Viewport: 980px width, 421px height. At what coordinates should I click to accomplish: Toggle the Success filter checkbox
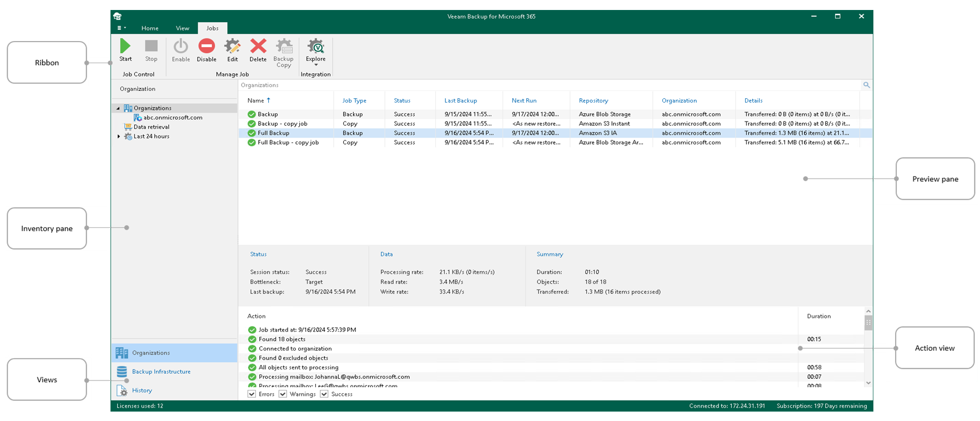tap(324, 394)
